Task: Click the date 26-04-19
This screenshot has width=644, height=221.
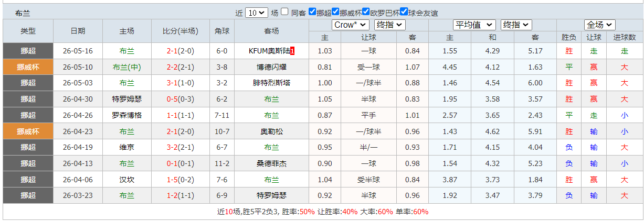Action: point(78,147)
